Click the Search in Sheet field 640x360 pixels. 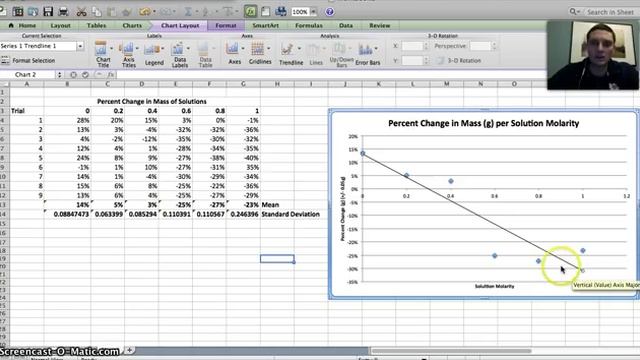pyautogui.click(x=610, y=12)
